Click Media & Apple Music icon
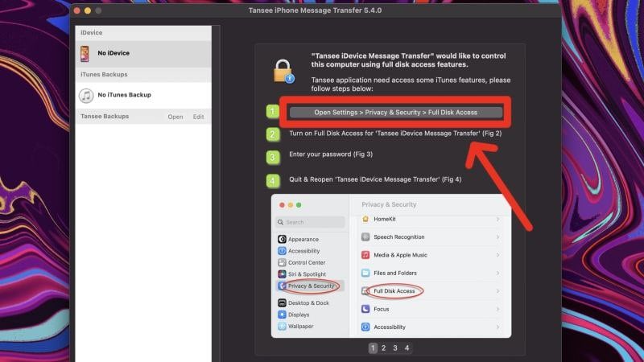Viewport: 644px width, 362px height. (x=365, y=255)
